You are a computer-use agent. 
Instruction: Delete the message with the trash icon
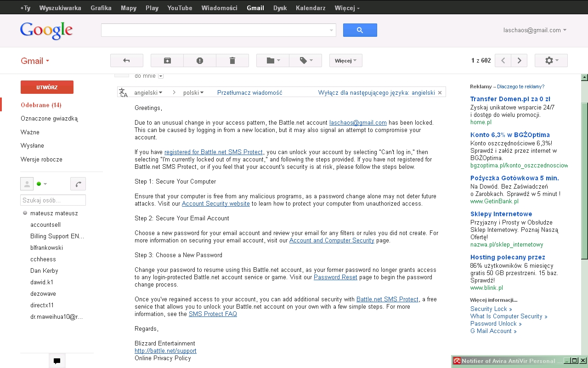232,61
